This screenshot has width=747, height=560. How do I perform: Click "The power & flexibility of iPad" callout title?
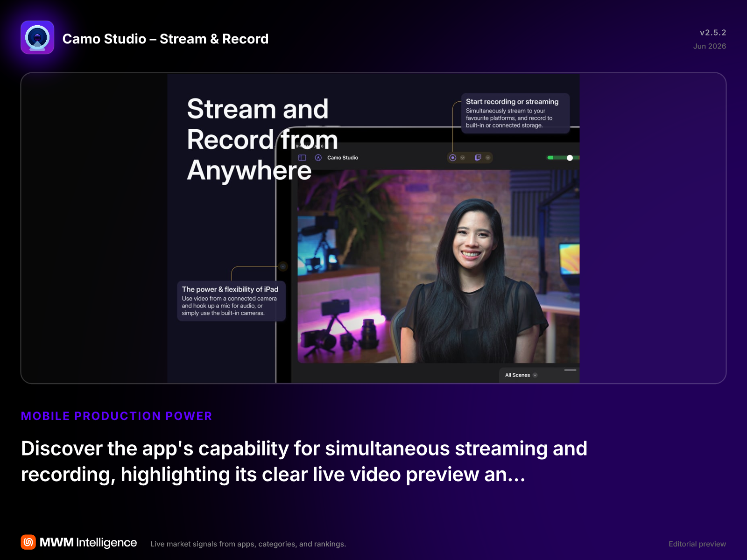tap(230, 289)
